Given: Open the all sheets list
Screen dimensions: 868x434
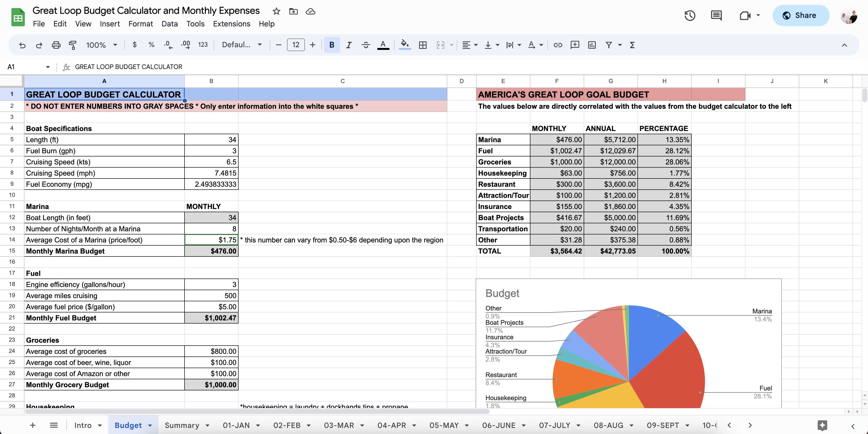Looking at the screenshot, I should (x=54, y=426).
